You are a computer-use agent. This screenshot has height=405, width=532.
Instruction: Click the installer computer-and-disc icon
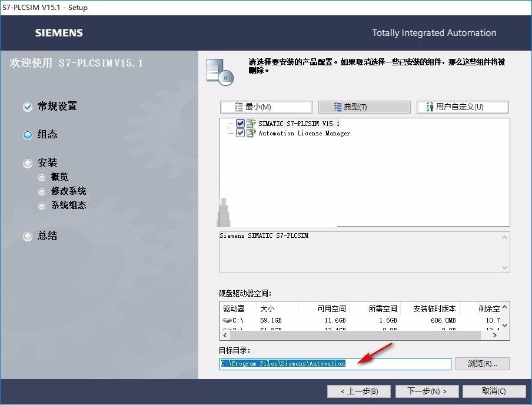point(220,72)
